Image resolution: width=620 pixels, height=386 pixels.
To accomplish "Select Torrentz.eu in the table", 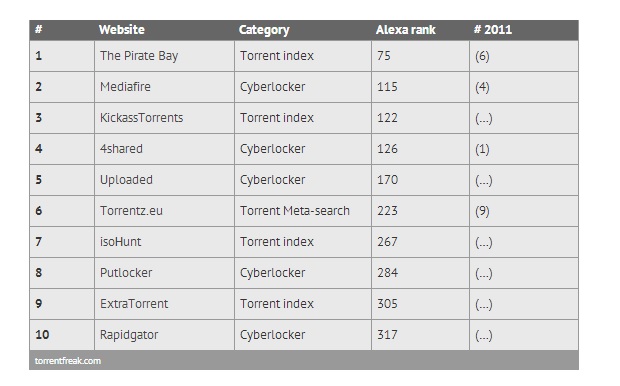I will pyautogui.click(x=131, y=211).
